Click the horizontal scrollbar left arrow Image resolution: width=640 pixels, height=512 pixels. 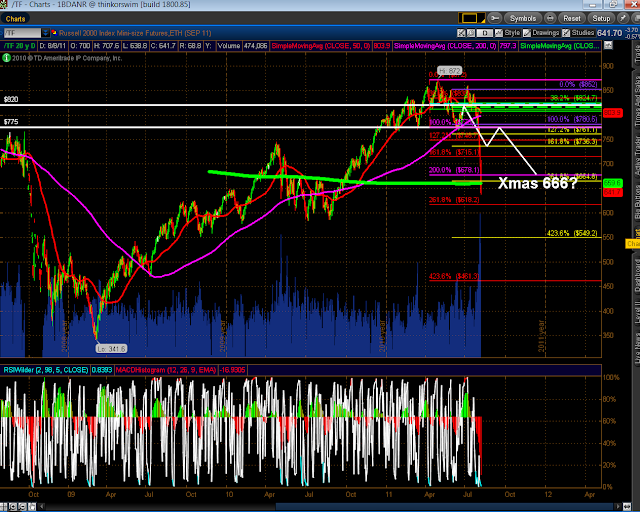(42, 507)
